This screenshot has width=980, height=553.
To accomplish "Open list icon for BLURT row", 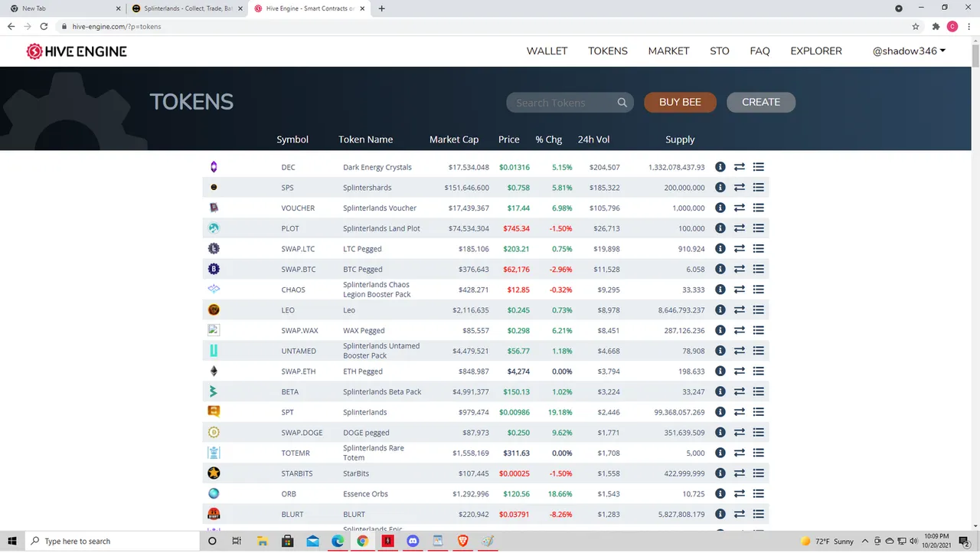I will click(759, 514).
